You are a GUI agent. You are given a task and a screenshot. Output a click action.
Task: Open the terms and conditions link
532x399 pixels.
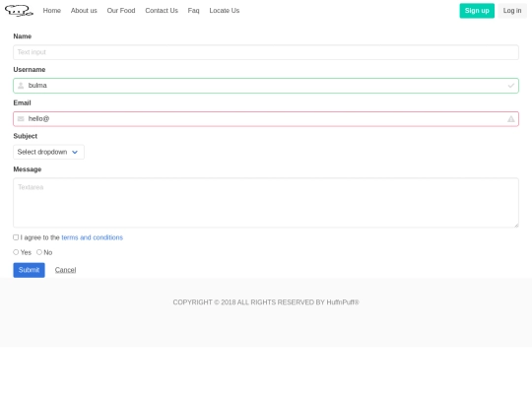point(93,237)
